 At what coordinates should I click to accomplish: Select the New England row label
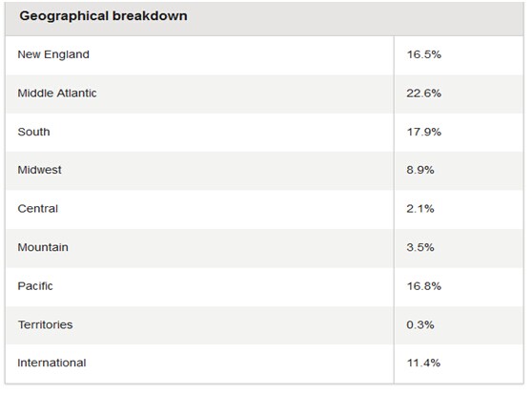click(x=53, y=54)
